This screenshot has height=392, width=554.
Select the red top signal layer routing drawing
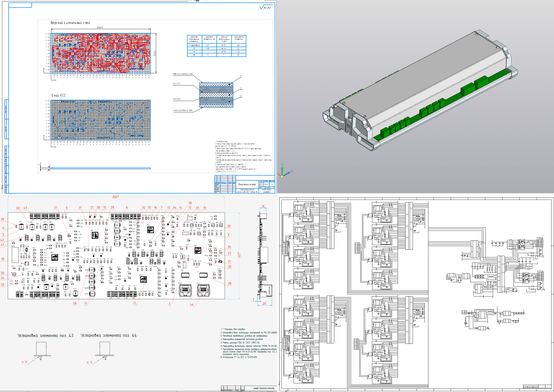tap(101, 53)
